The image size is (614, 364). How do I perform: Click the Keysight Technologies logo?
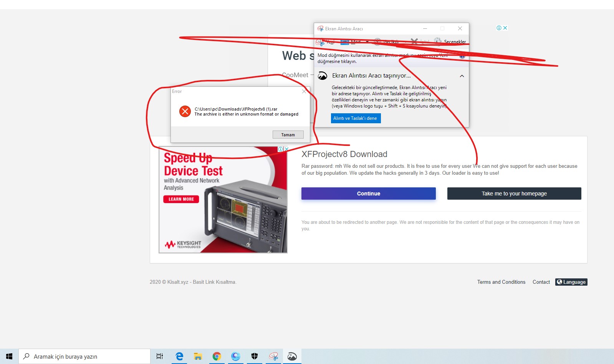(183, 244)
